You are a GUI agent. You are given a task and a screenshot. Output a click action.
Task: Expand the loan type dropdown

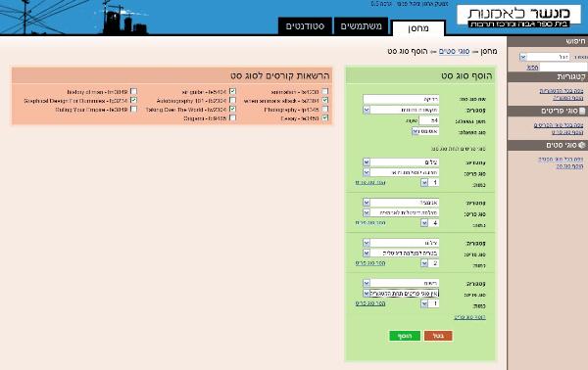tap(425, 131)
